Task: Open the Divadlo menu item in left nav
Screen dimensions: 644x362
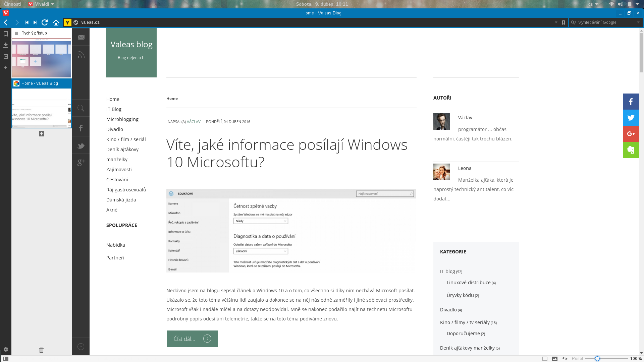Action: tap(115, 129)
